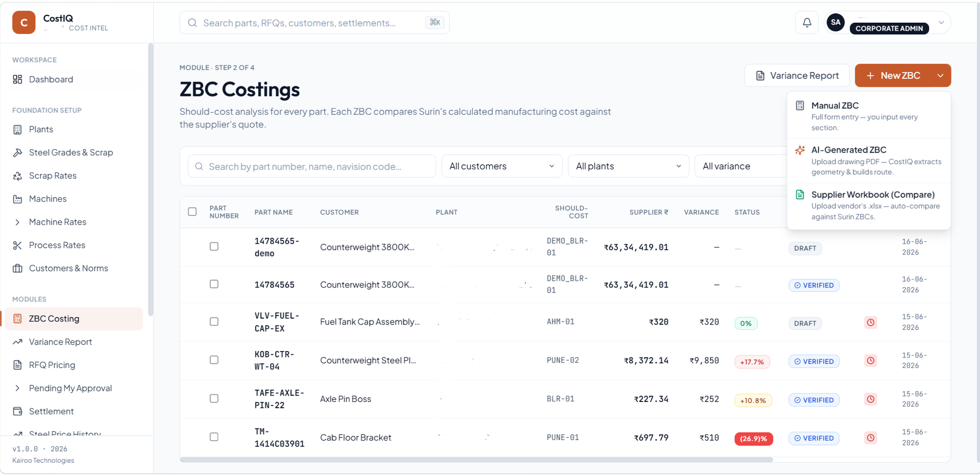980x475 pixels.
Task: Open the notifications bell
Action: [x=807, y=23]
